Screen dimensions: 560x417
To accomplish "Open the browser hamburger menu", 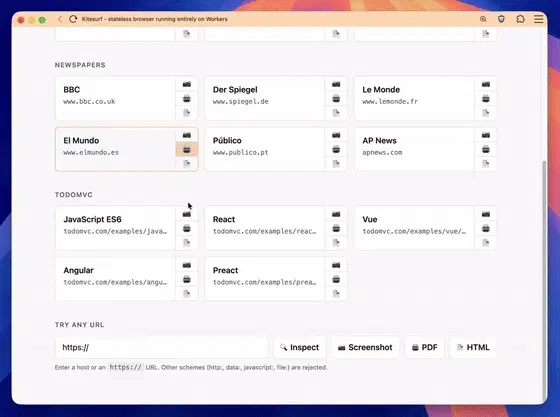I will click(539, 19).
